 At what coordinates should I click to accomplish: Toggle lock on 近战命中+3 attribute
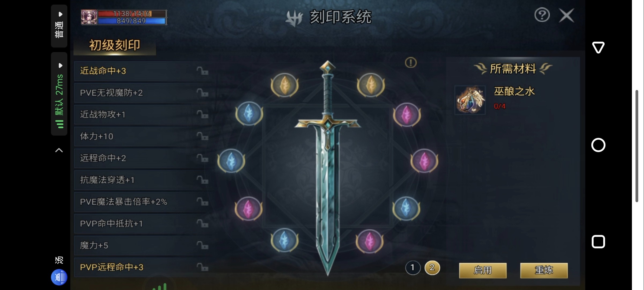(203, 71)
